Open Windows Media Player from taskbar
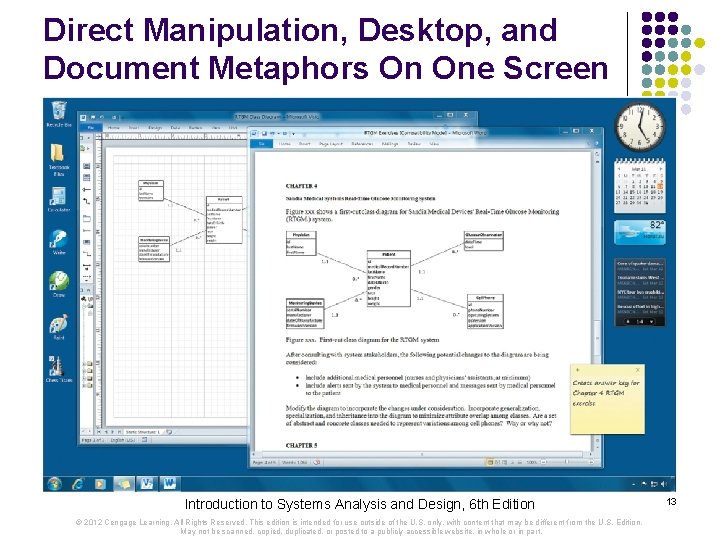 click(x=100, y=484)
